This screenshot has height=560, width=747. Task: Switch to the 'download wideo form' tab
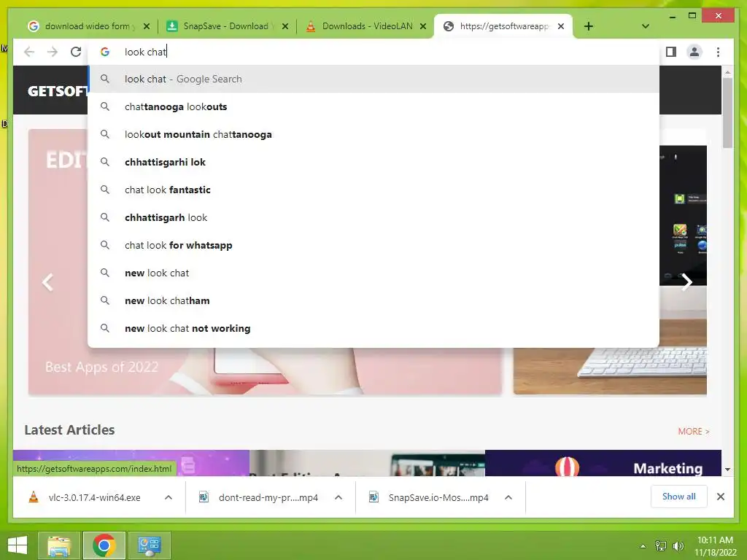[x=88, y=26]
